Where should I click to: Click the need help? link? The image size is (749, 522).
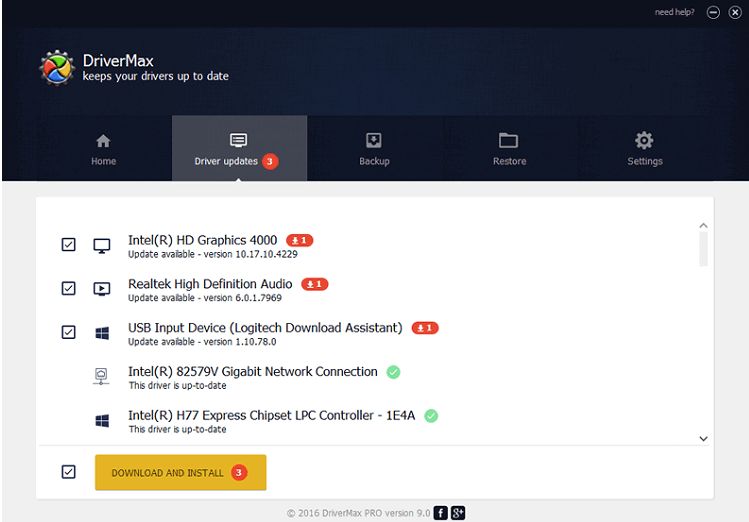click(x=674, y=12)
